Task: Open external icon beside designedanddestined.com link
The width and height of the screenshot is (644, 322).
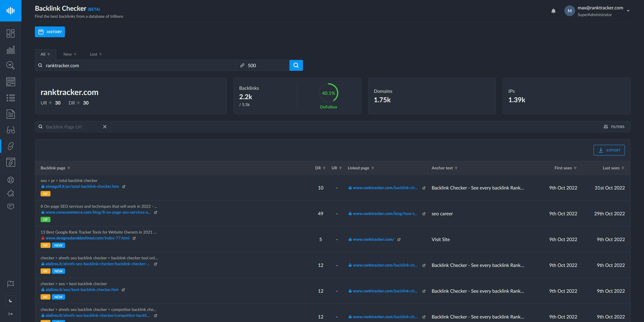Action: tap(134, 238)
